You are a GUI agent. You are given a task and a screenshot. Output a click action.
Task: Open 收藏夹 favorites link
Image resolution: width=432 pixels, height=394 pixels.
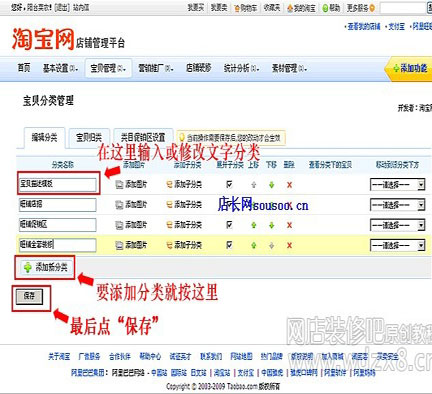[x=272, y=8]
